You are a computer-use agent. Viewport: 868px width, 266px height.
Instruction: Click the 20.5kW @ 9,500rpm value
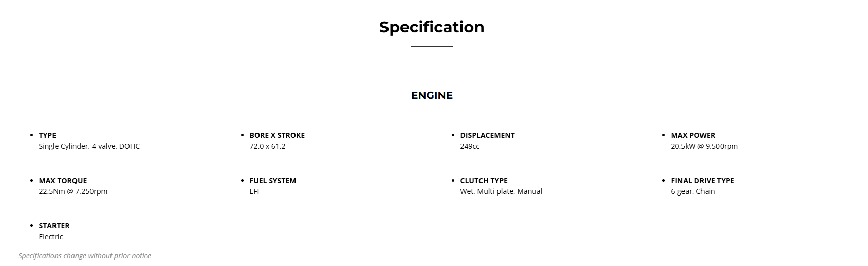coord(704,146)
